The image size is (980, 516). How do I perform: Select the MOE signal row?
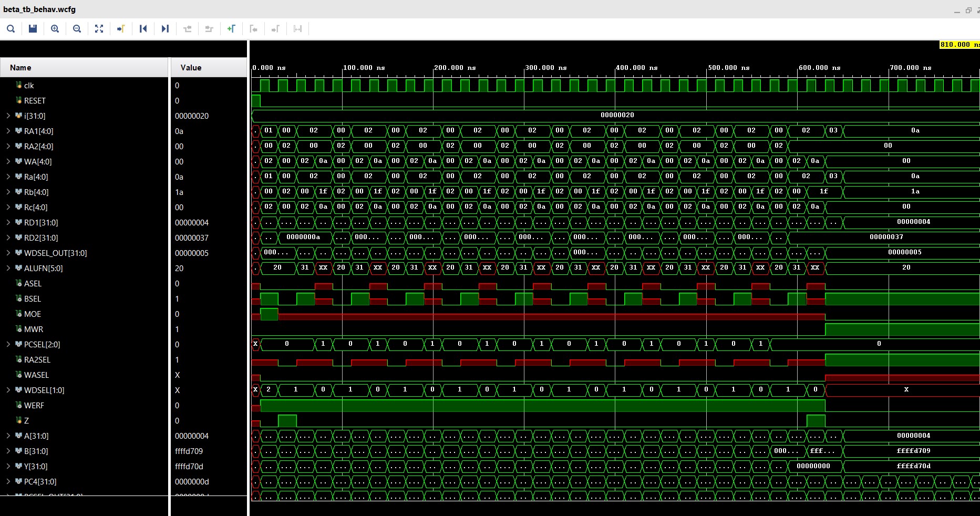pyautogui.click(x=84, y=314)
